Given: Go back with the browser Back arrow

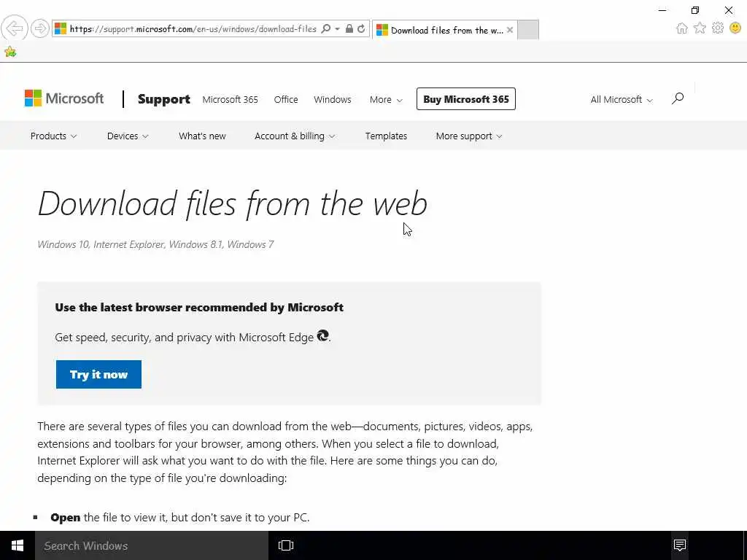Looking at the screenshot, I should point(15,28).
